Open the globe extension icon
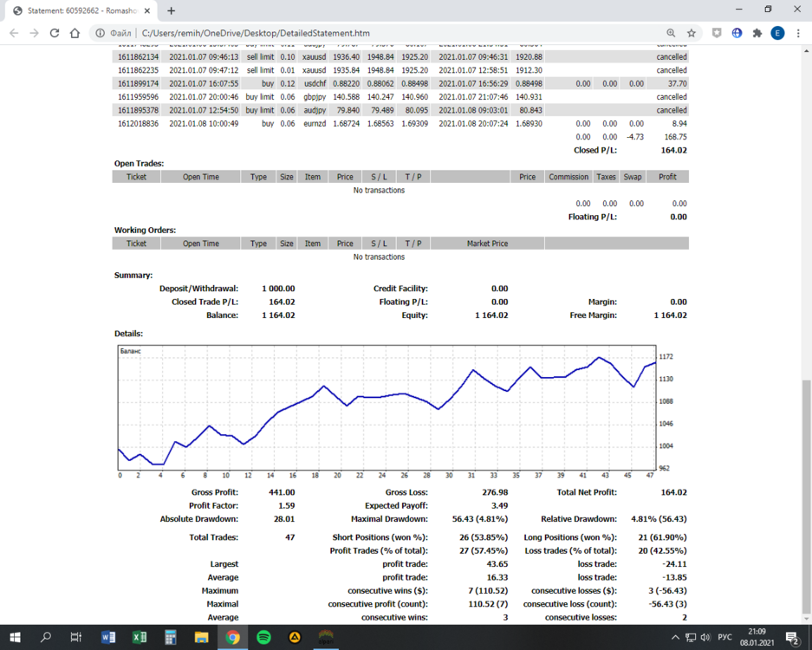This screenshot has height=650, width=812. point(737,33)
